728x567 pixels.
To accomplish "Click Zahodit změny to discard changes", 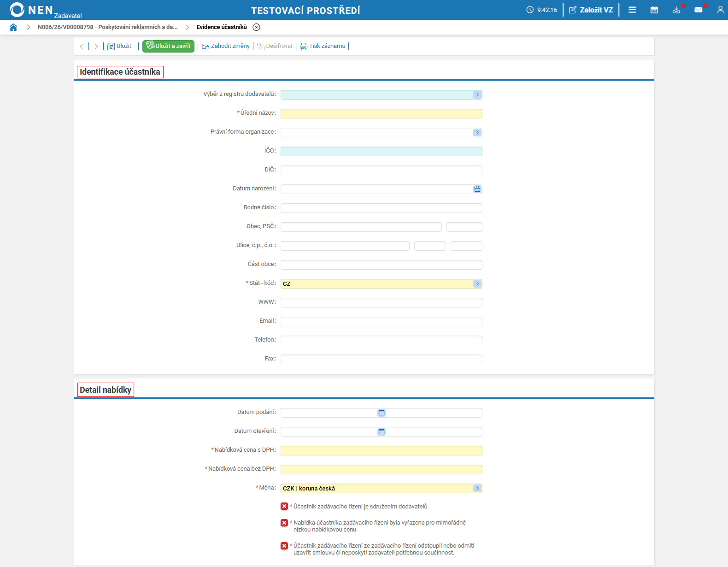I will pos(226,46).
